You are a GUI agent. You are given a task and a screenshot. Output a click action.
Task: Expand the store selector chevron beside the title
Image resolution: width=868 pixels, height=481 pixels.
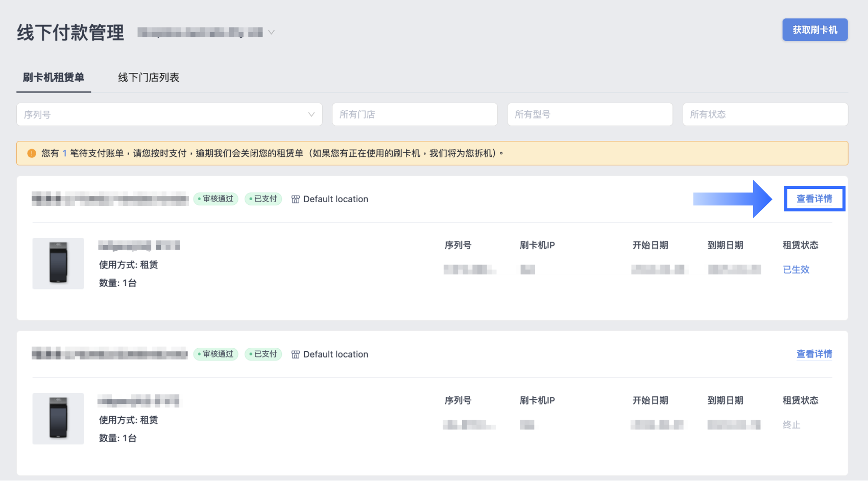click(272, 32)
